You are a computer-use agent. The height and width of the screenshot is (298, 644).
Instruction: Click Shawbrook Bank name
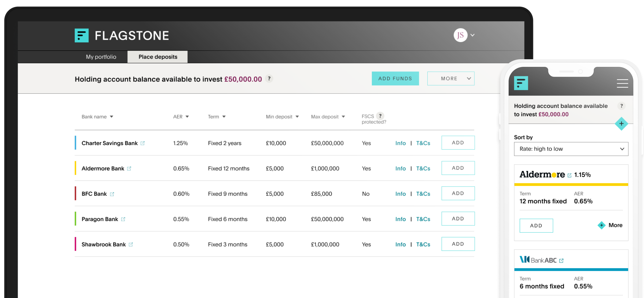point(104,245)
